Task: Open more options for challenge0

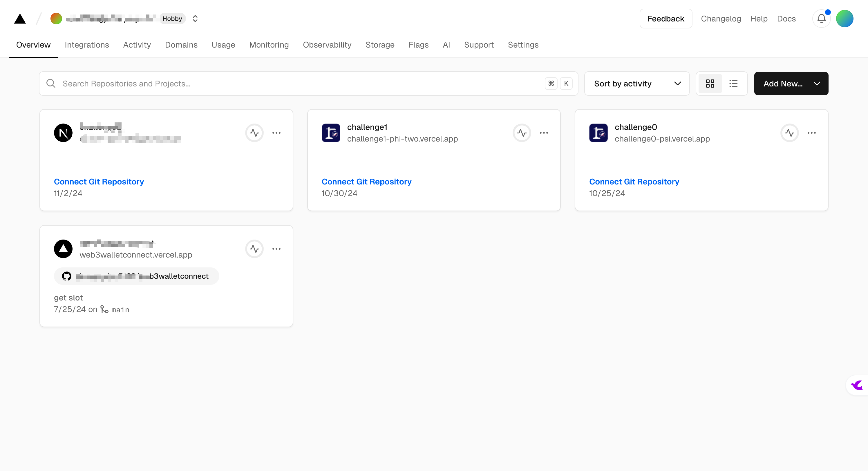Action: (811, 133)
